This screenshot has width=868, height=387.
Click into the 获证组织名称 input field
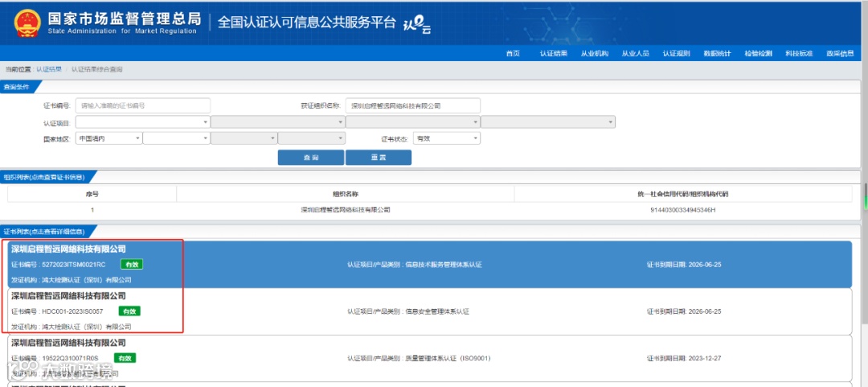point(413,105)
